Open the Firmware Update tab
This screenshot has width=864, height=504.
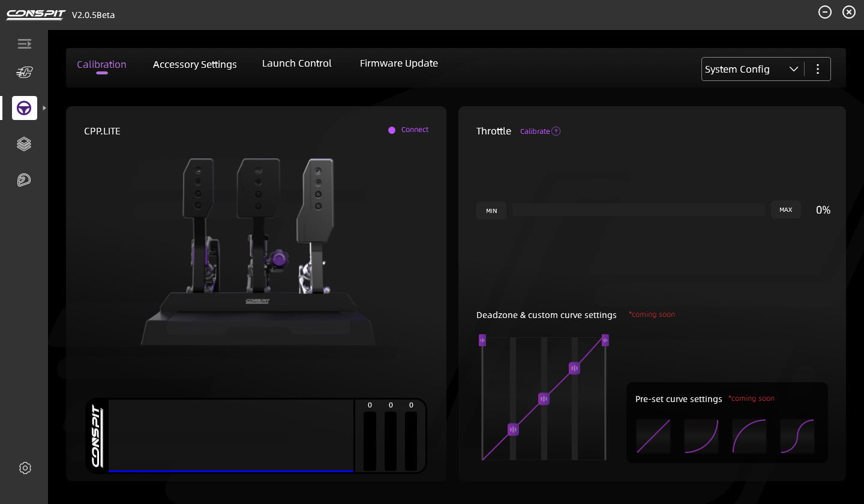coord(398,64)
